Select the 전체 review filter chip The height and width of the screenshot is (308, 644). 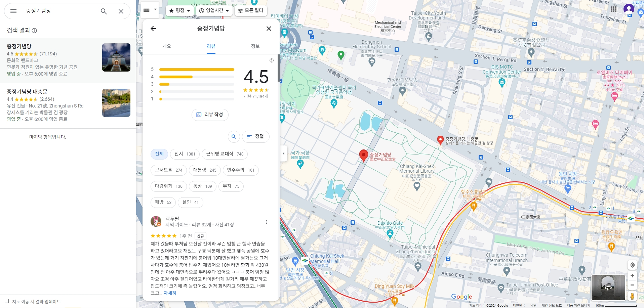coord(159,154)
